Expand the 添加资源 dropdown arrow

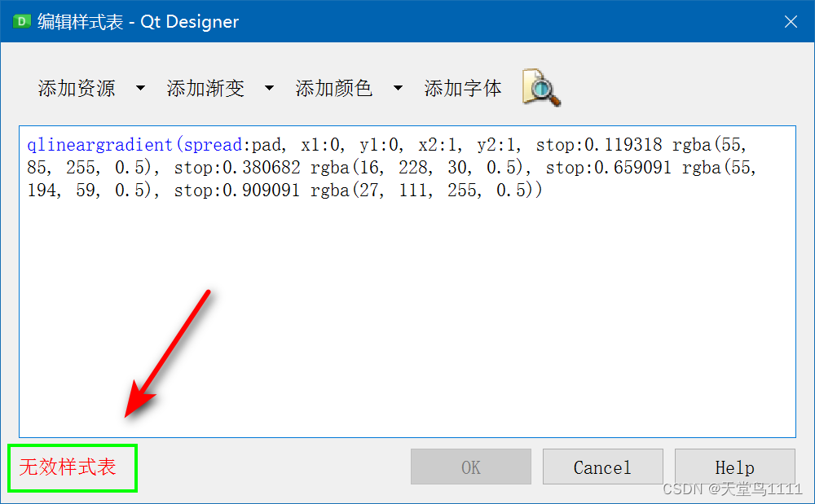(140, 88)
